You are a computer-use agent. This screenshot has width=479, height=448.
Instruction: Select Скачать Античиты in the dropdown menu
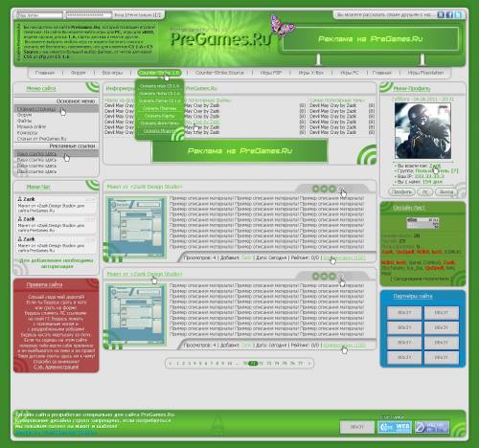point(159,123)
